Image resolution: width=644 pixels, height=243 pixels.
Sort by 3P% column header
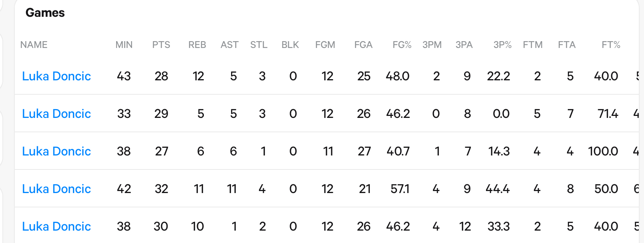point(502,45)
